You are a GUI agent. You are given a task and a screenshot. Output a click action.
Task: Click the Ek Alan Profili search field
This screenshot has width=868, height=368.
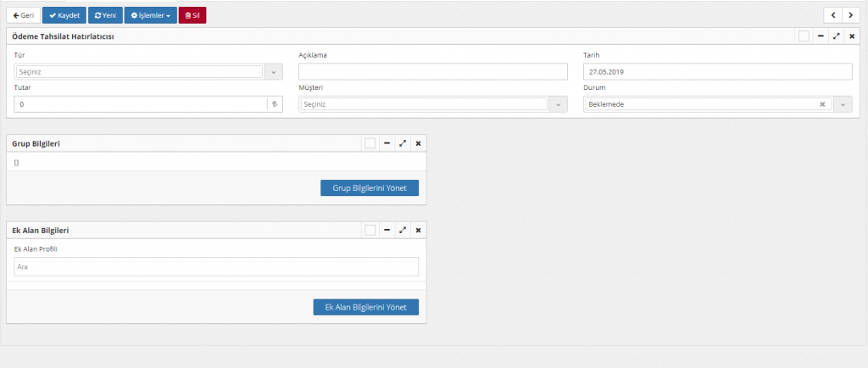[x=216, y=267]
